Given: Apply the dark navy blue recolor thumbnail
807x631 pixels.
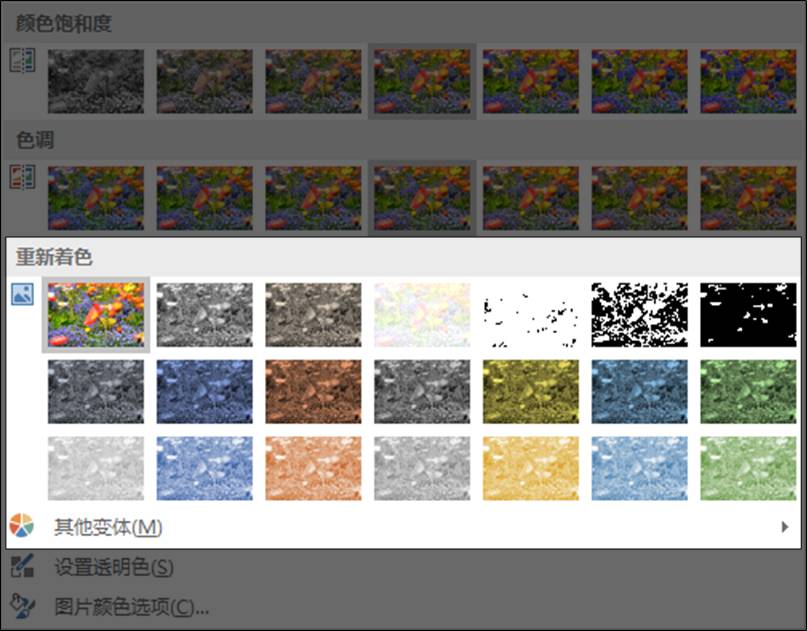Looking at the screenshot, I should point(204,392).
